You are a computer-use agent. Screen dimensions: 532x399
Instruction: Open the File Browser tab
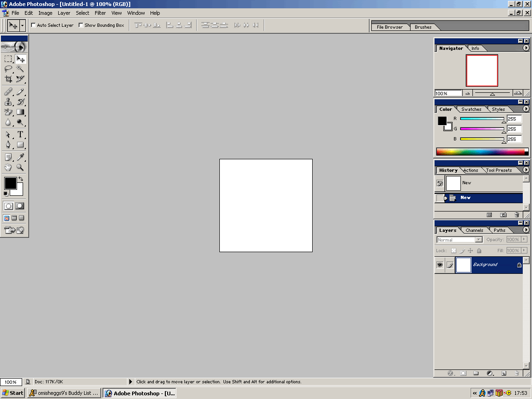[389, 27]
